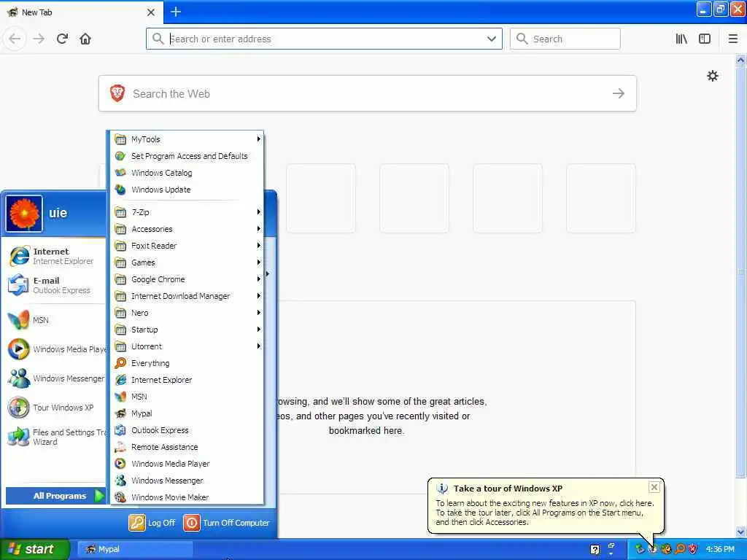
Task: Focus the Search the Web field
Action: 368,93
